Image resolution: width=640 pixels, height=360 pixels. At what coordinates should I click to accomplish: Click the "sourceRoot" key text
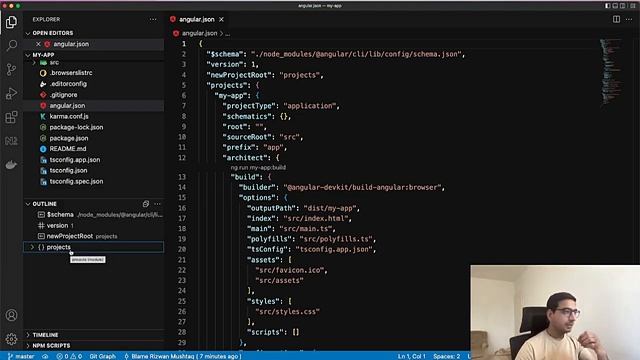coord(247,137)
